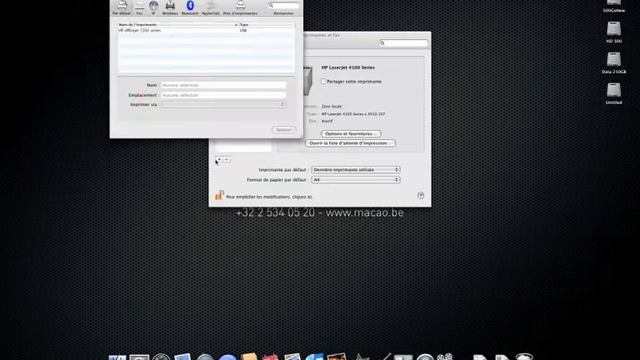This screenshot has height=360, width=640.
Task: Open the Untitled desktop drive
Action: 614,93
